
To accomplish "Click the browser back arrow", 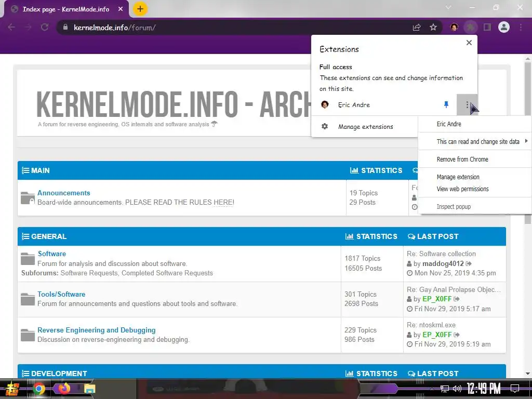I will [11, 28].
